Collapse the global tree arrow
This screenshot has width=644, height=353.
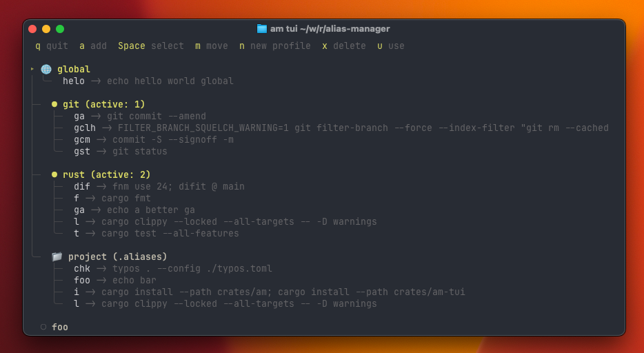click(x=32, y=69)
